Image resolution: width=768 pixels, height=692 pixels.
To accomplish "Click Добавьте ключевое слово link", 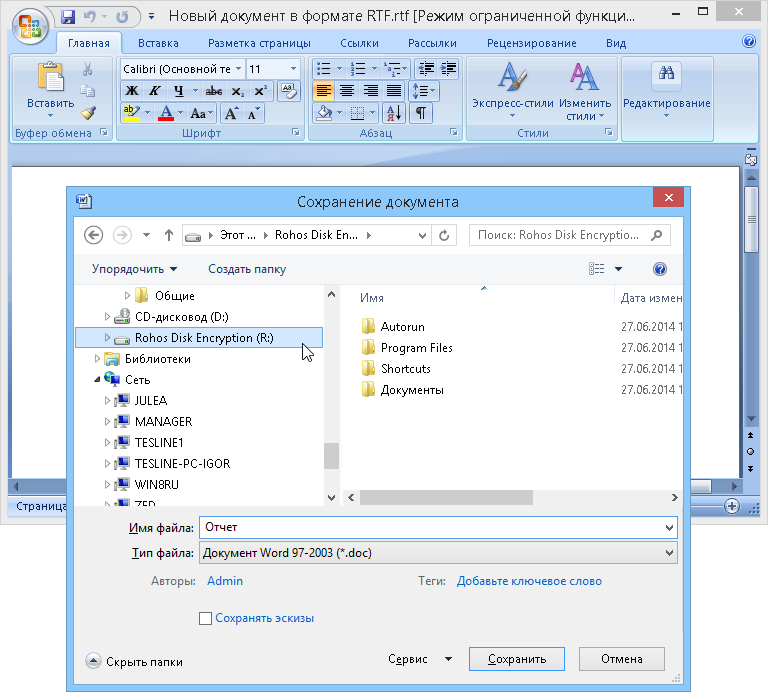I will click(529, 581).
